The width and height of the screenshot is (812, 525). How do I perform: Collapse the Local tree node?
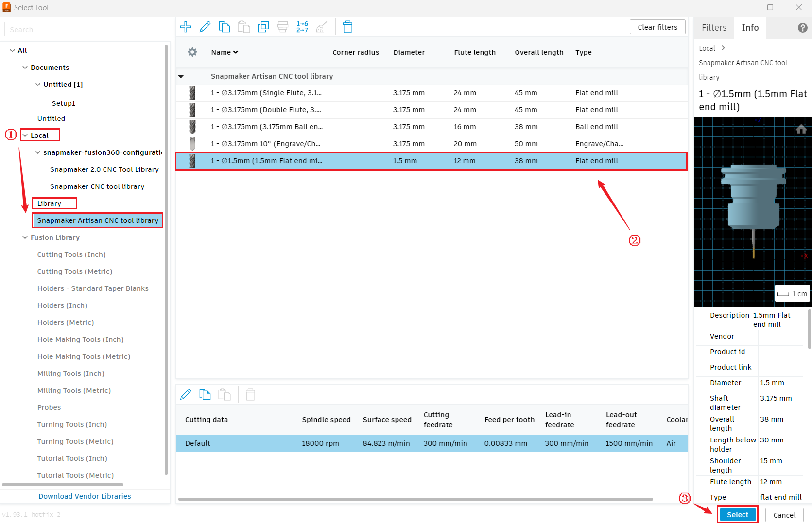pos(25,135)
